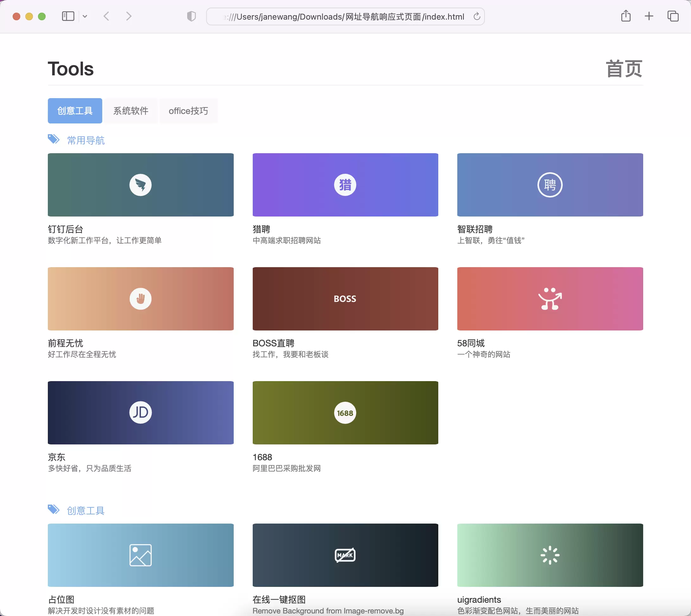Open the 首页 link in the header
This screenshot has width=691, height=616.
[x=624, y=69]
